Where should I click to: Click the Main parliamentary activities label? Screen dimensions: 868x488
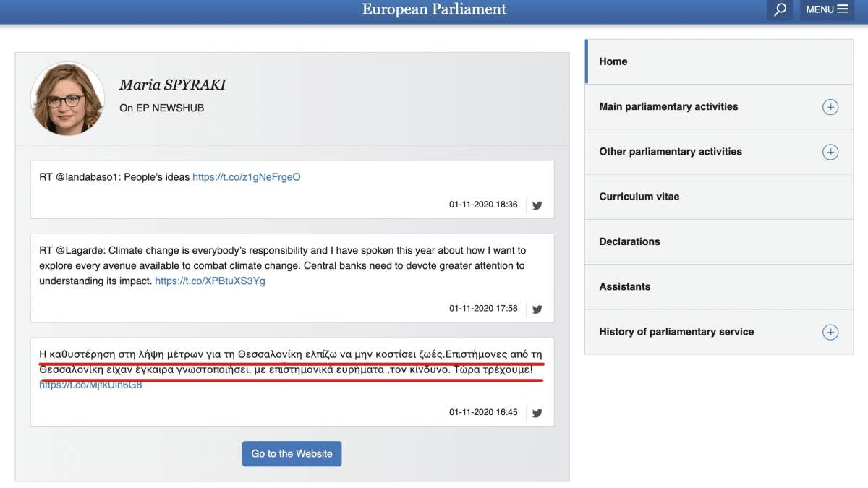[x=668, y=106]
